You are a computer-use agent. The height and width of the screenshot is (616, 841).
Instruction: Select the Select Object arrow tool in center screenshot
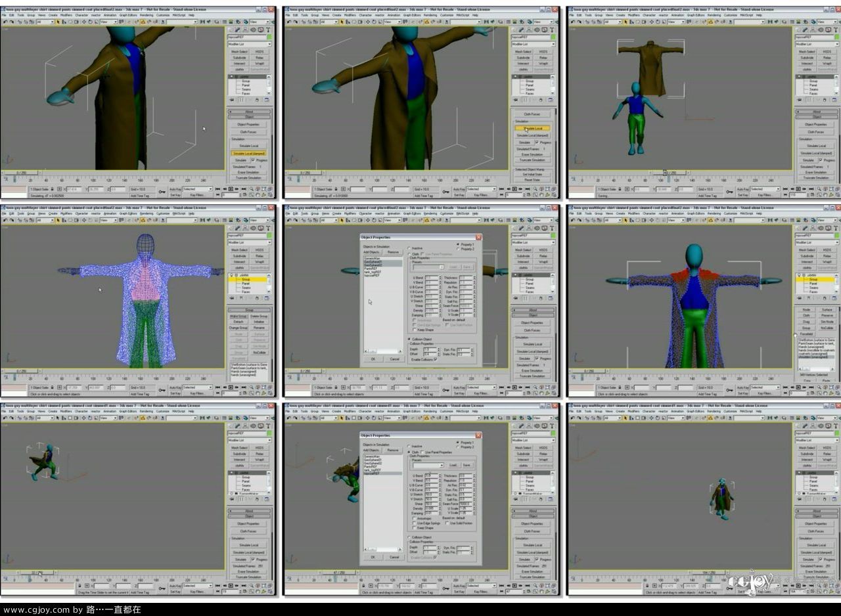(342, 220)
